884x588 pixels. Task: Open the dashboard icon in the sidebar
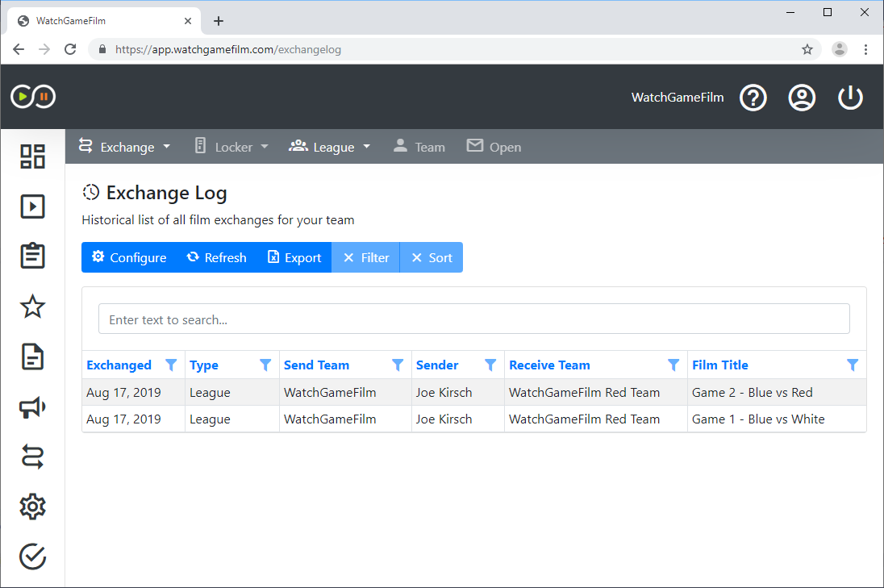pyautogui.click(x=32, y=156)
